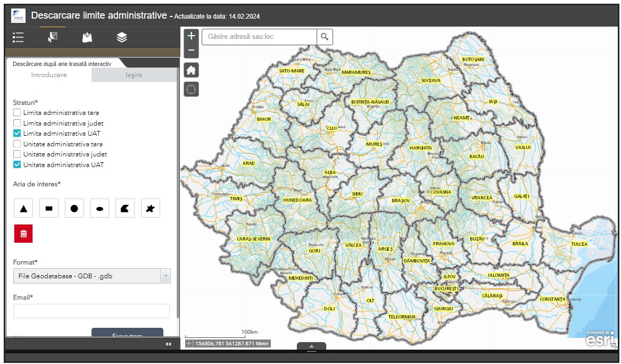
Task: Open the interactive area download widget
Action: [52, 37]
